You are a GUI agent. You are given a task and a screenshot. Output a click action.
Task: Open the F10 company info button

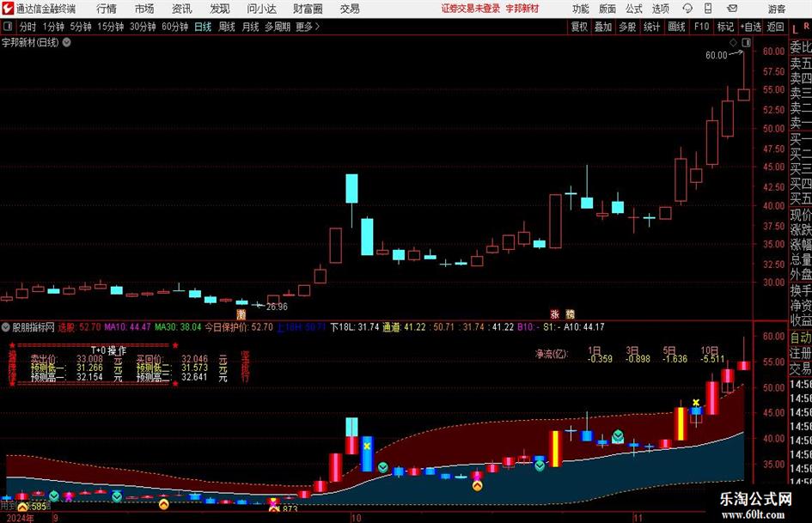point(701,27)
